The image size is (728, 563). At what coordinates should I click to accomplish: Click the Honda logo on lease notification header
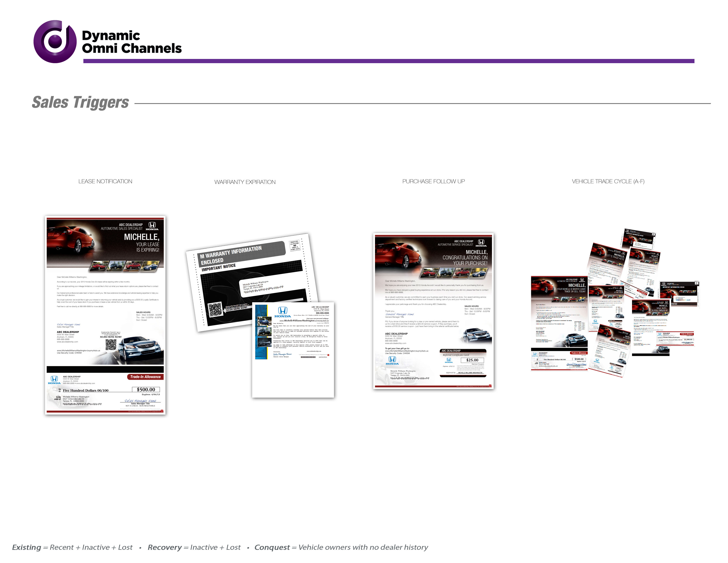pos(152,226)
